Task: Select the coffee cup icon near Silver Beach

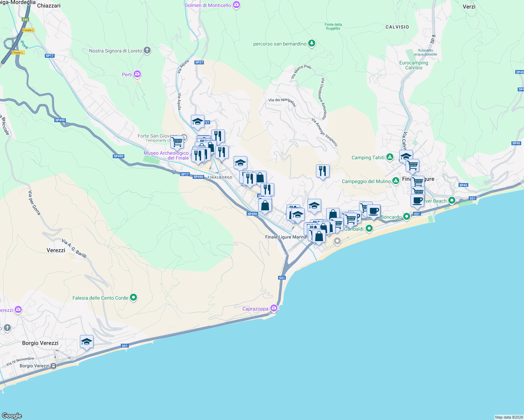Action: pos(417,200)
